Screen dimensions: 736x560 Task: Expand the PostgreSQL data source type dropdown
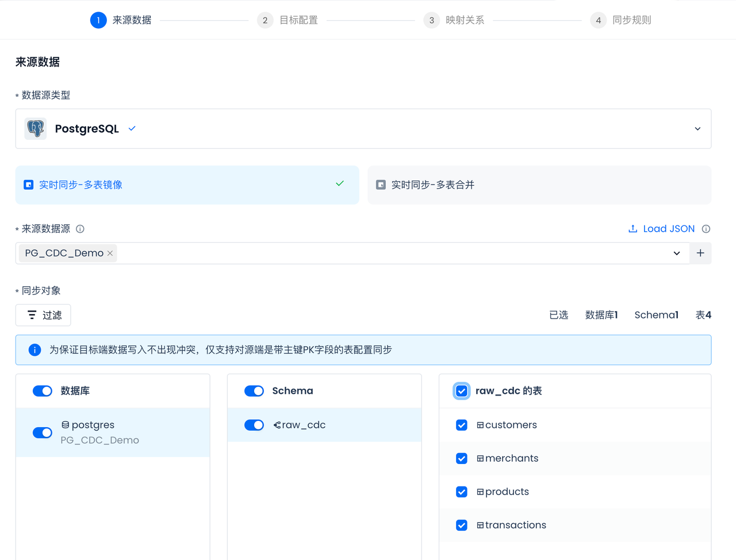click(697, 129)
